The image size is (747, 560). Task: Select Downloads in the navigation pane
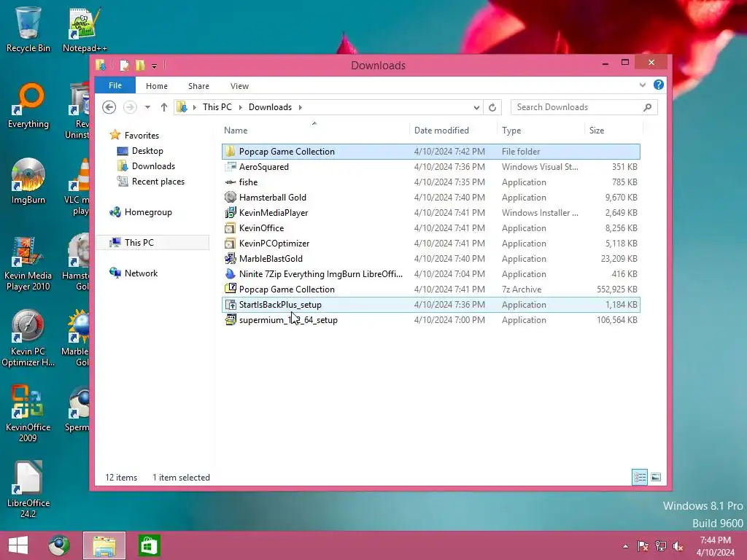(153, 166)
